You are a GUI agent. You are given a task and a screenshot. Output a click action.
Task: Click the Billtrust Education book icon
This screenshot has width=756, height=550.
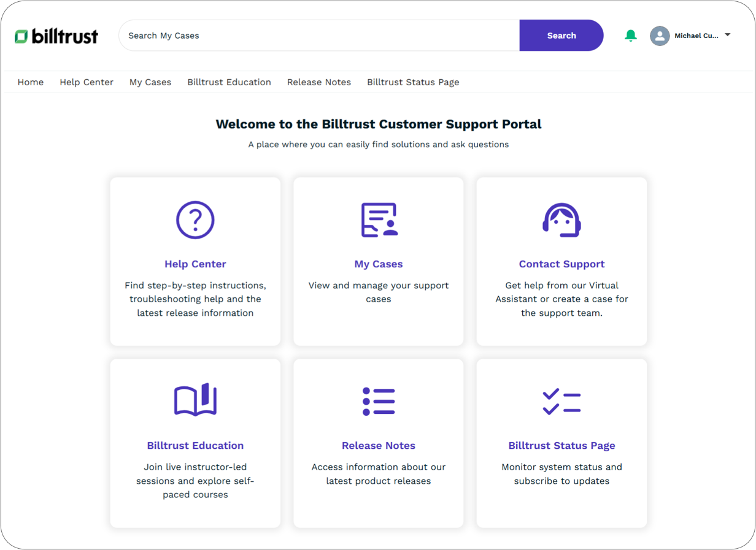coord(195,400)
